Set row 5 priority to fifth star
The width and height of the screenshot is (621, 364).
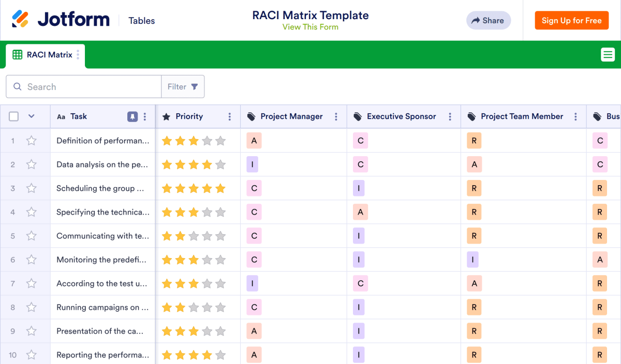click(220, 236)
